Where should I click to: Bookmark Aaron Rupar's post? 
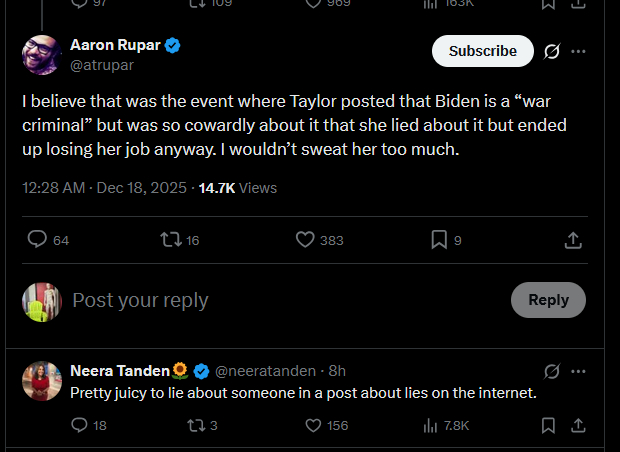(438, 240)
